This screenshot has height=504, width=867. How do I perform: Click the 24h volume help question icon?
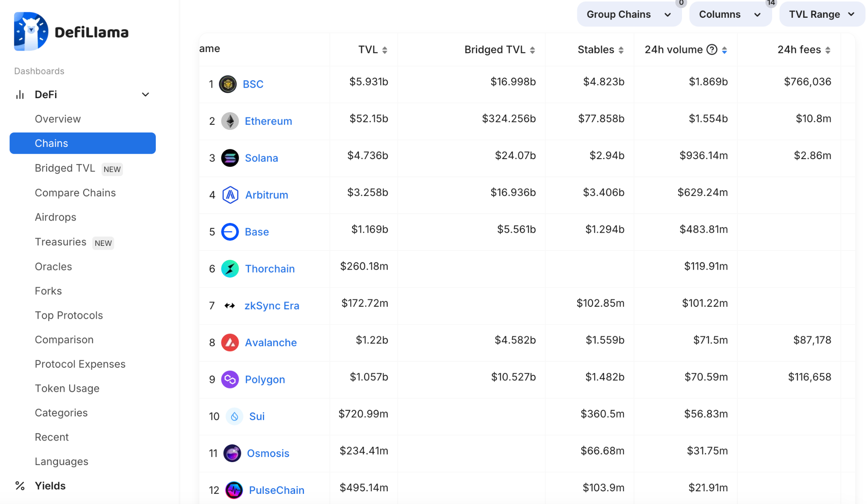712,50
